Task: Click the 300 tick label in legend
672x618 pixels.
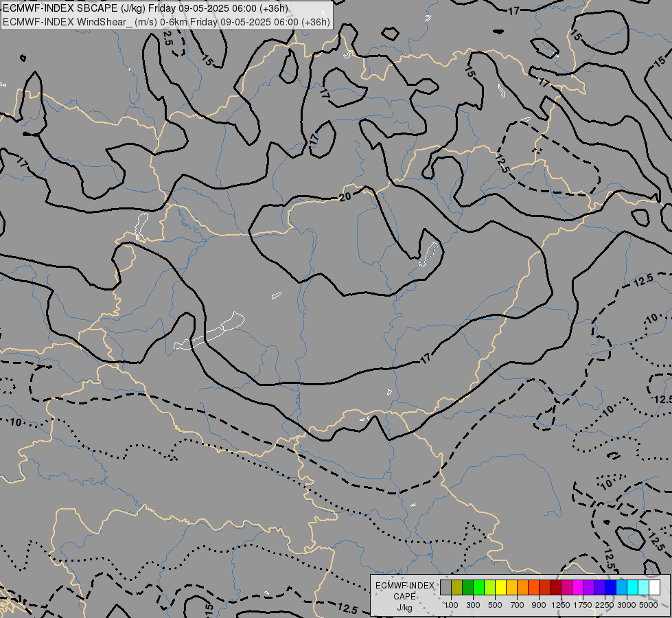Action: pyautogui.click(x=473, y=605)
